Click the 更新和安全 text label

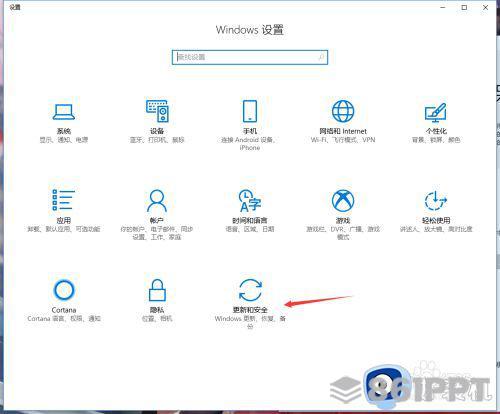(250, 310)
